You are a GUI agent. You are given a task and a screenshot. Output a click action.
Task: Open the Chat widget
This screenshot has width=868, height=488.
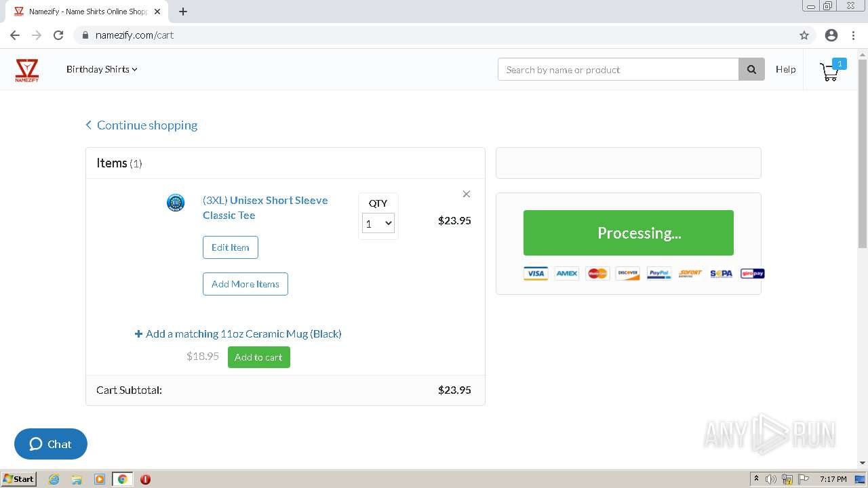(51, 444)
